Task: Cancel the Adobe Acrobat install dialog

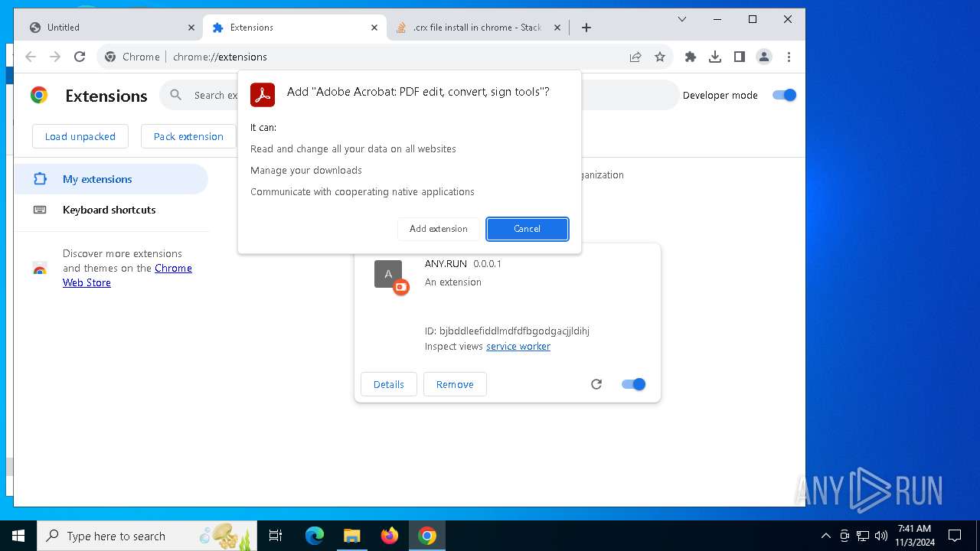Action: 528,229
